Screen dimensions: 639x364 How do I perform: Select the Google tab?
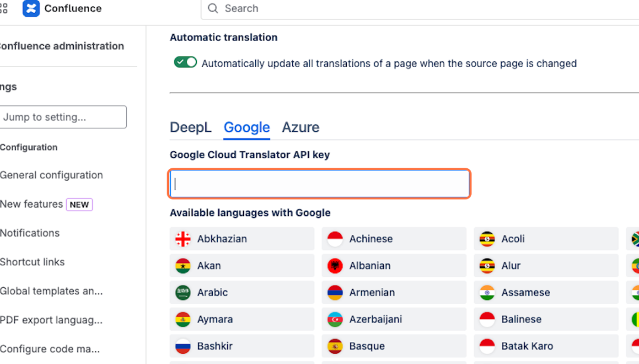(x=246, y=128)
